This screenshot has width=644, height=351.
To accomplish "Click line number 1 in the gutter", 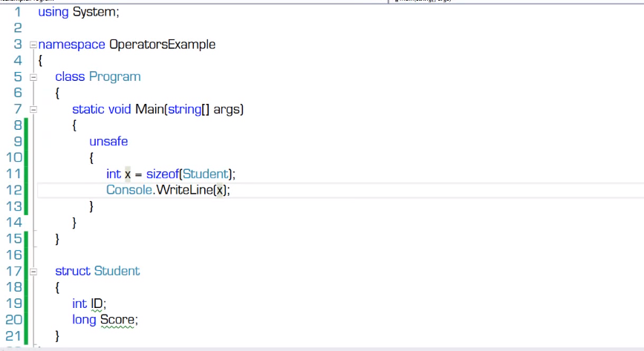I will [18, 12].
